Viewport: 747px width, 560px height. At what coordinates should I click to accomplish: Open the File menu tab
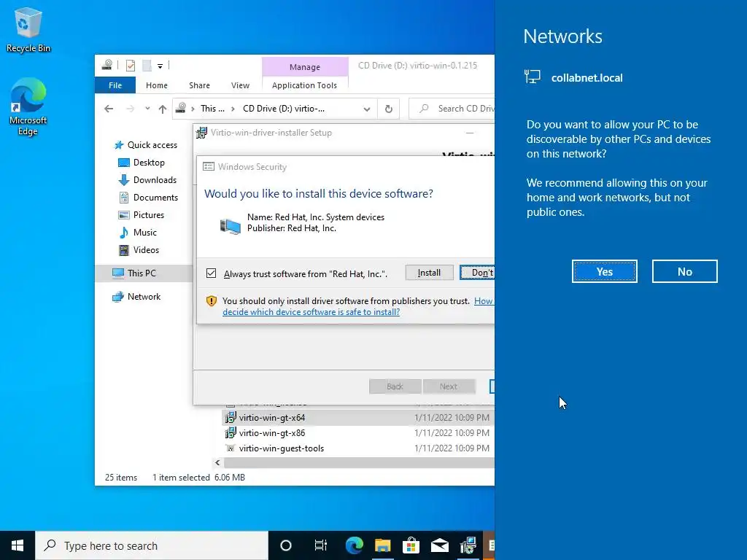[115, 85]
